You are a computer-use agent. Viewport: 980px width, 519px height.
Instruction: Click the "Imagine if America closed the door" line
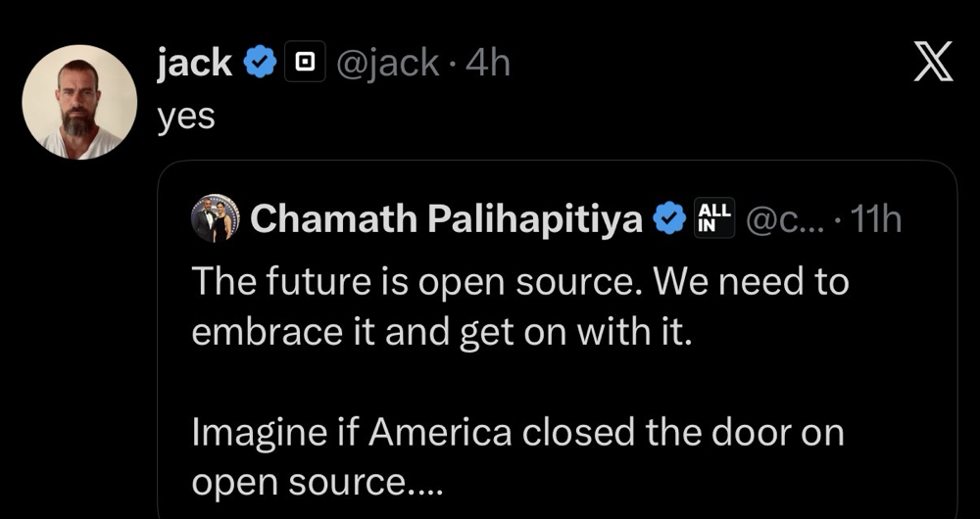pos(517,432)
